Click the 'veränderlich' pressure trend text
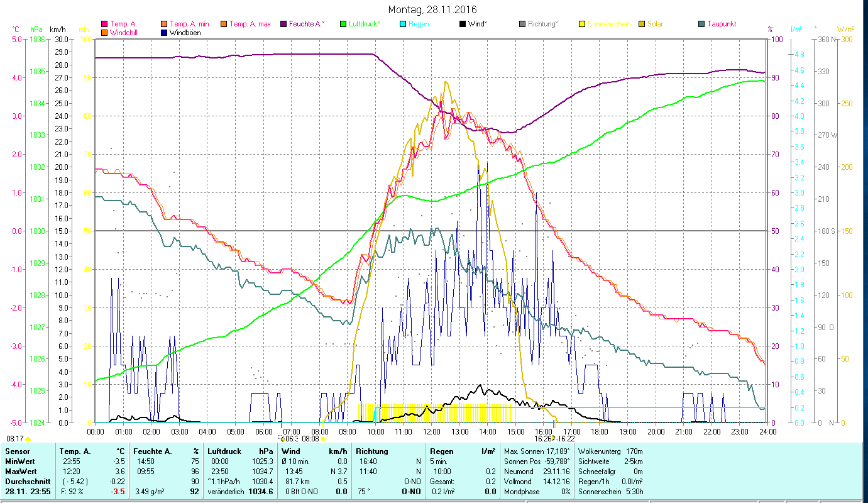This screenshot has height=503, width=868. pos(226,492)
